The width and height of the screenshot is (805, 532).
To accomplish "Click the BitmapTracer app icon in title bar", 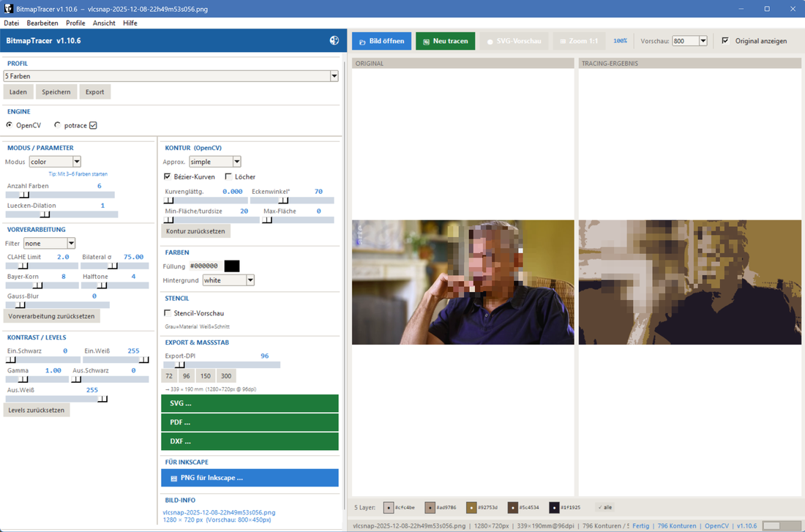I will tap(8, 9).
